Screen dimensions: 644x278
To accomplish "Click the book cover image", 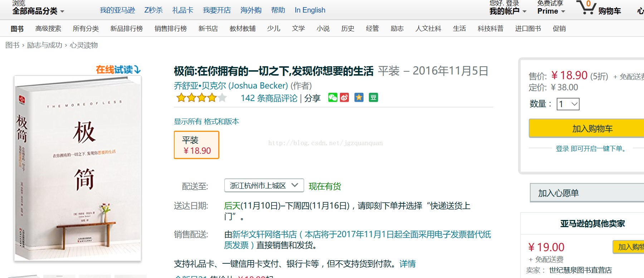I will click(x=78, y=168).
